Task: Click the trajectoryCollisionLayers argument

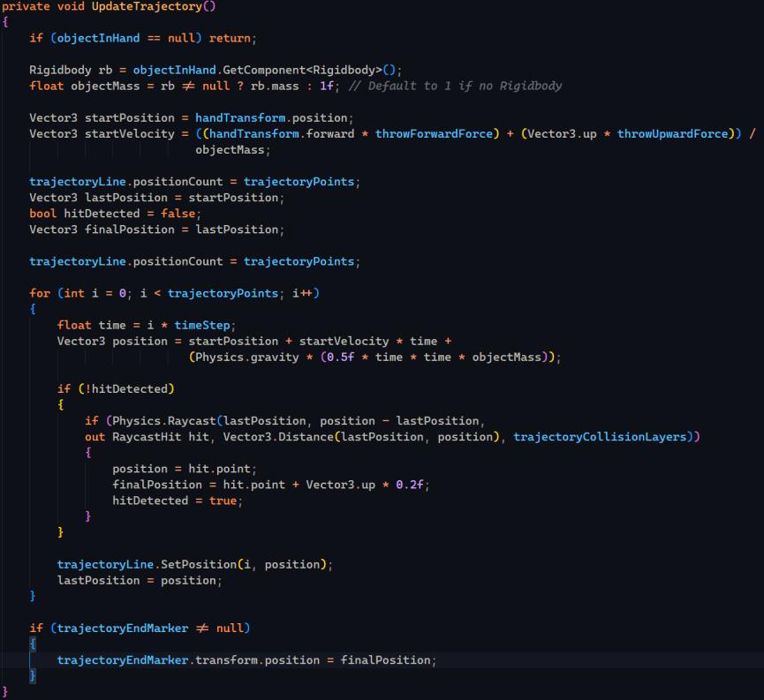Action: [604, 436]
